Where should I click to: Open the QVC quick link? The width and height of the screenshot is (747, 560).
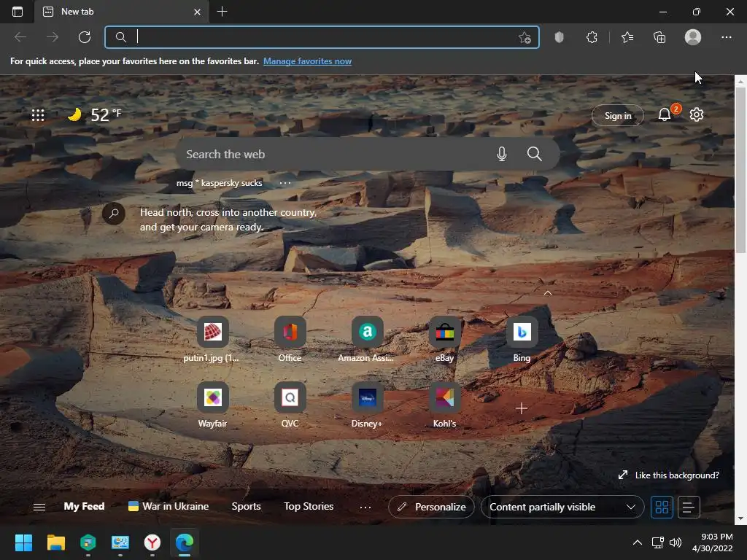tap(290, 405)
